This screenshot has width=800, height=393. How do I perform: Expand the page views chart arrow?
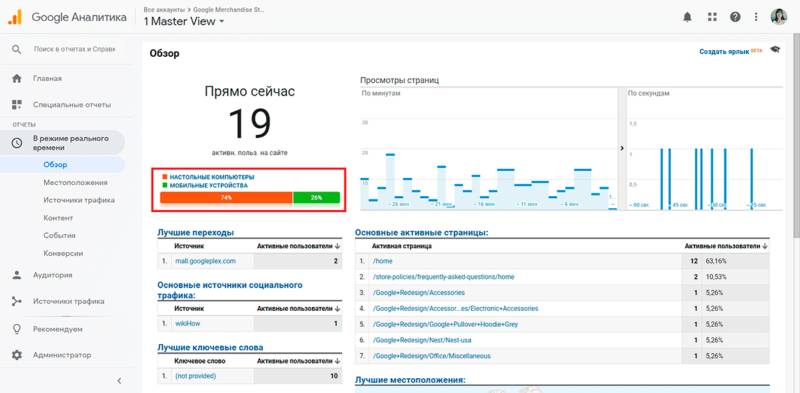[622, 148]
